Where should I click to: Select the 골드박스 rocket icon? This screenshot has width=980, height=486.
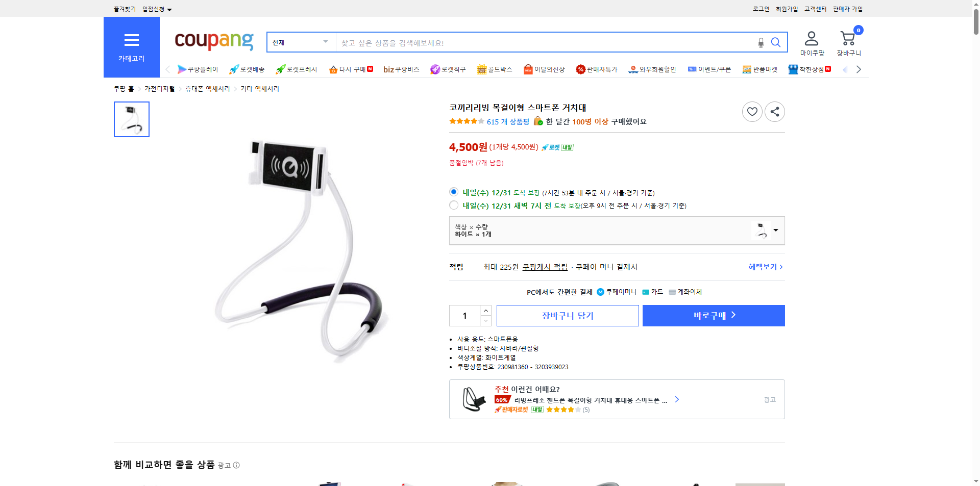pyautogui.click(x=482, y=69)
